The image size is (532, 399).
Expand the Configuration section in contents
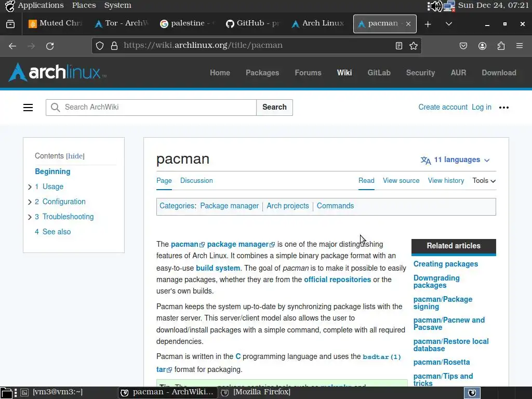[30, 202]
